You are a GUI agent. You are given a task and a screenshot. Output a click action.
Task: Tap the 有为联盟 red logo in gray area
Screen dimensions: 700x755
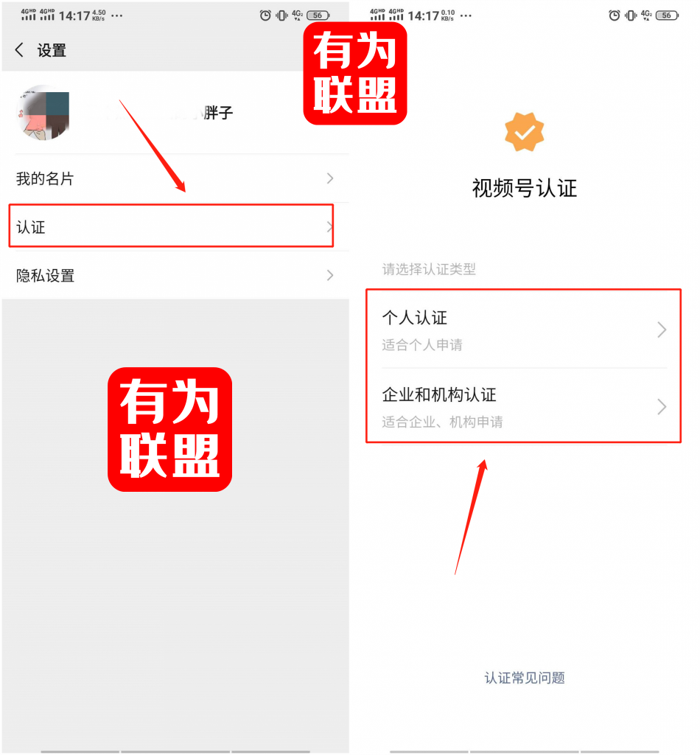click(x=169, y=430)
